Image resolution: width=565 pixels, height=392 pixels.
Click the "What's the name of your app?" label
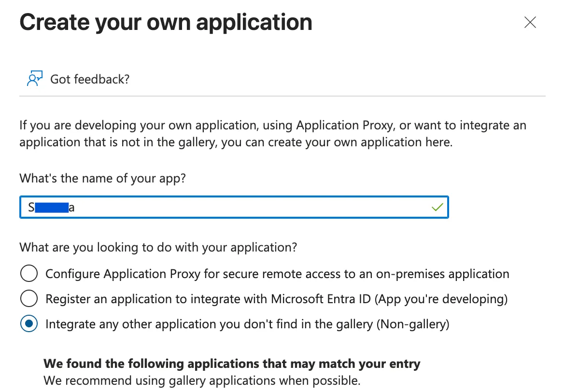(103, 178)
